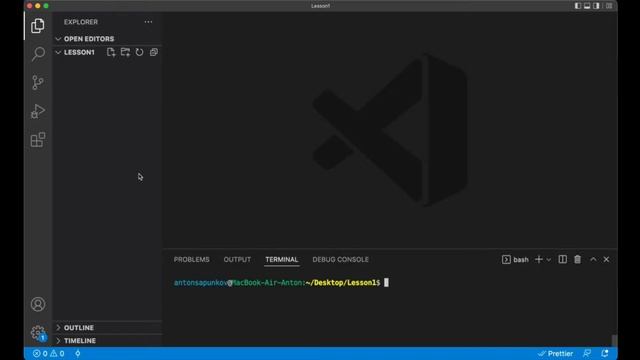
Task: Click the pin icon in the status bar
Action: click(78, 353)
